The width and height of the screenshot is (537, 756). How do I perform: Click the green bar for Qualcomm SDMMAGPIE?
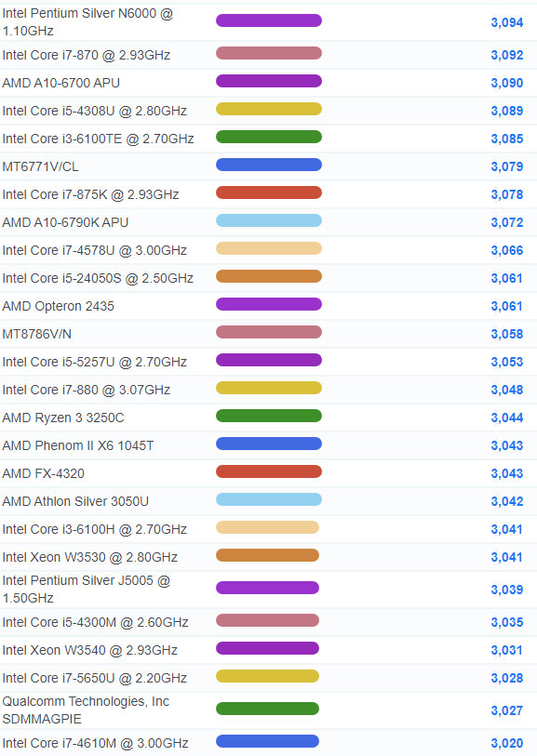pyautogui.click(x=267, y=709)
